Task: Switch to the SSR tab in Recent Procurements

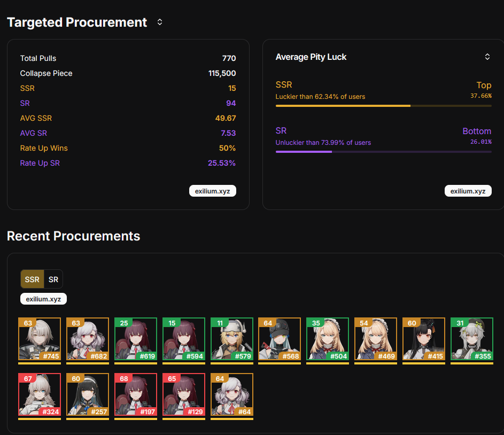Action: pos(32,279)
